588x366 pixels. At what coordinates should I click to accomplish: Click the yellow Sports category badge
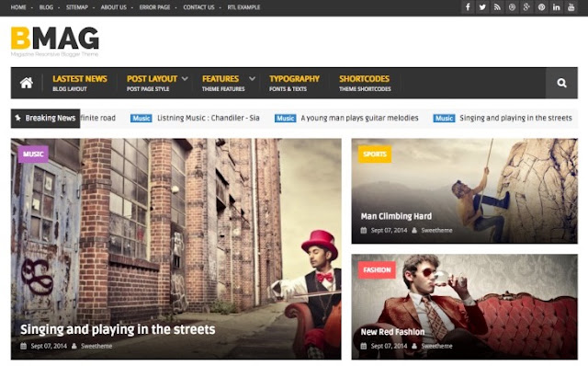click(375, 154)
